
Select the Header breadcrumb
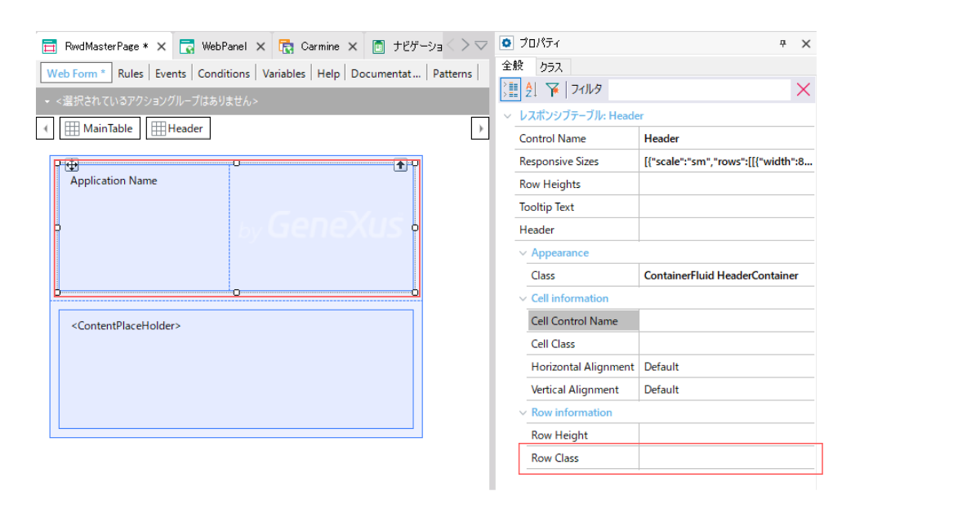pos(177,128)
